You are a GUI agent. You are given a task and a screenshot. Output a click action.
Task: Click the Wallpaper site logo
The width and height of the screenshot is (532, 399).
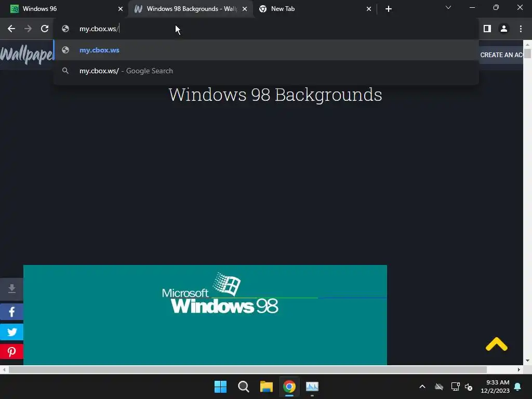tap(27, 54)
